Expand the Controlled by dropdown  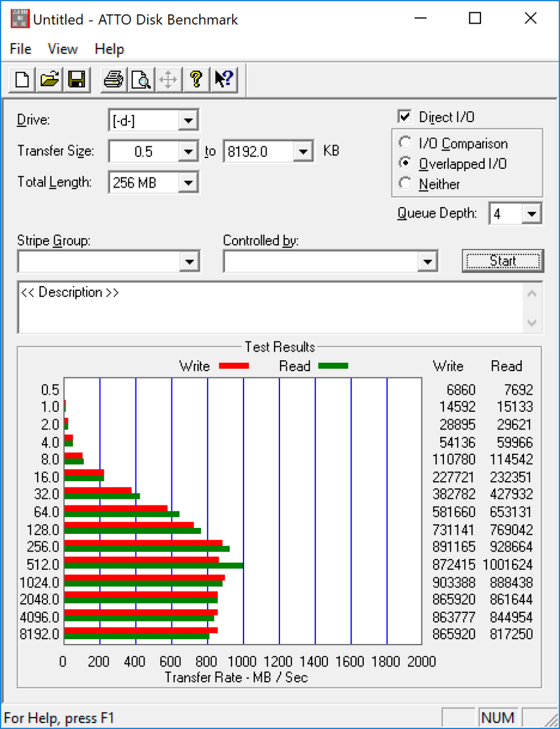coord(428,262)
